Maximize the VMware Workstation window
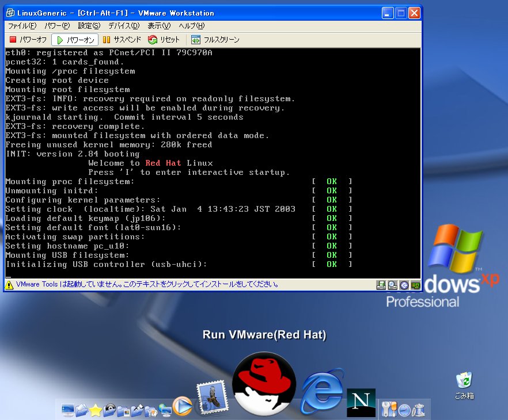This screenshot has height=420, width=508. click(x=401, y=13)
